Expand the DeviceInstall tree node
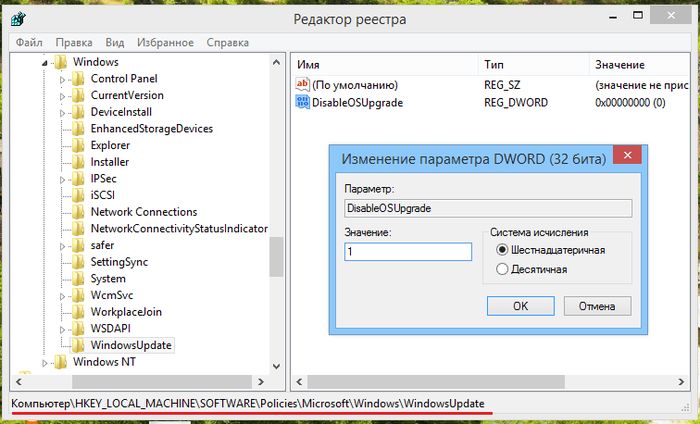Viewport: 700px width, 424px height. tap(62, 113)
